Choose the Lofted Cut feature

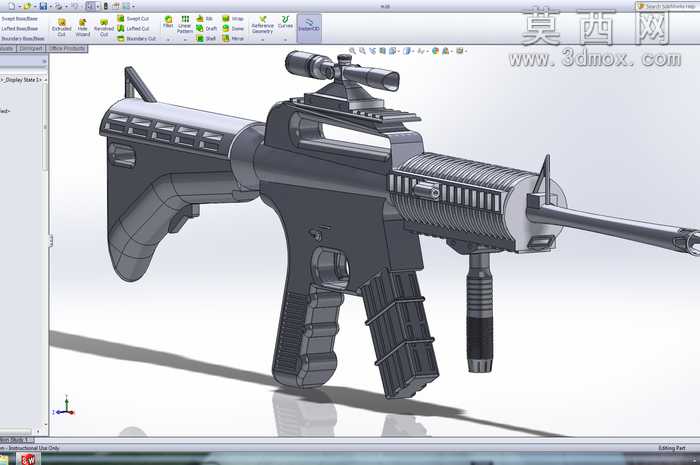click(133, 28)
